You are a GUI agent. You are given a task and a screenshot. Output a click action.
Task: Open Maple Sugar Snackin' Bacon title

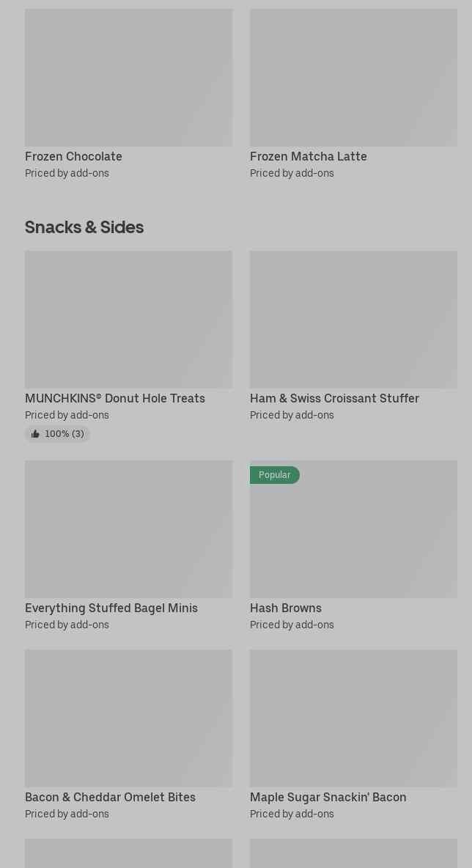pyautogui.click(x=328, y=797)
